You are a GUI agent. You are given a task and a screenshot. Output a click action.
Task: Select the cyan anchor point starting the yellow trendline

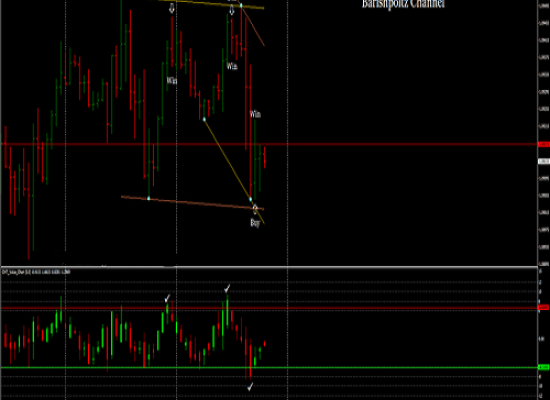(x=204, y=120)
